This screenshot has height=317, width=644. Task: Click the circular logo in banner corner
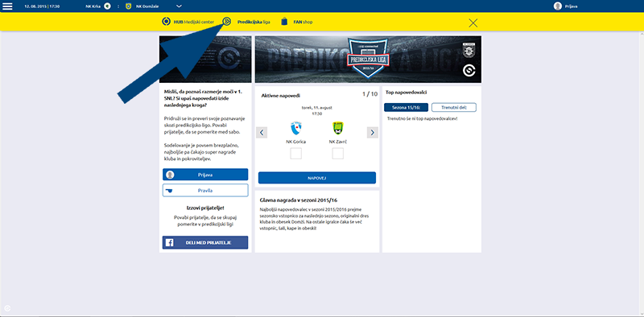(x=469, y=71)
